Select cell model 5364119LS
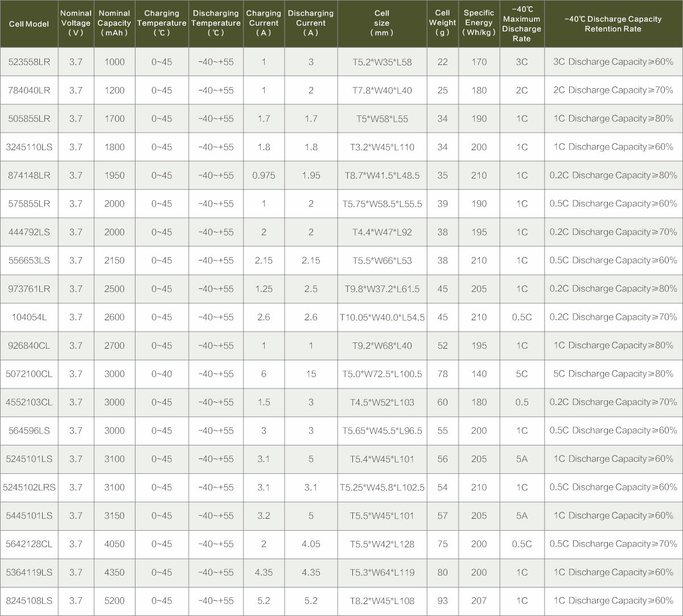 29,573
